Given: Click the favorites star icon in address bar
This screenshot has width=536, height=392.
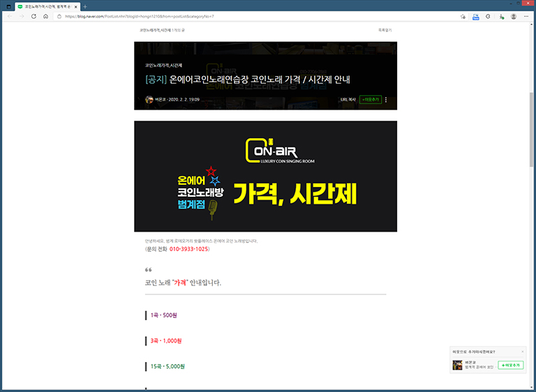Looking at the screenshot, I should click(463, 16).
